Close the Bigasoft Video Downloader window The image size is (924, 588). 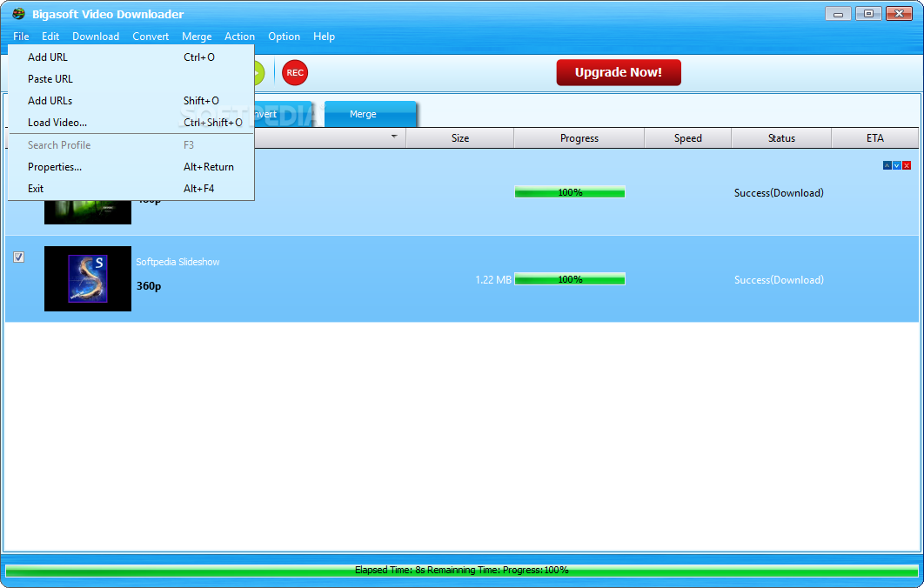(900, 14)
